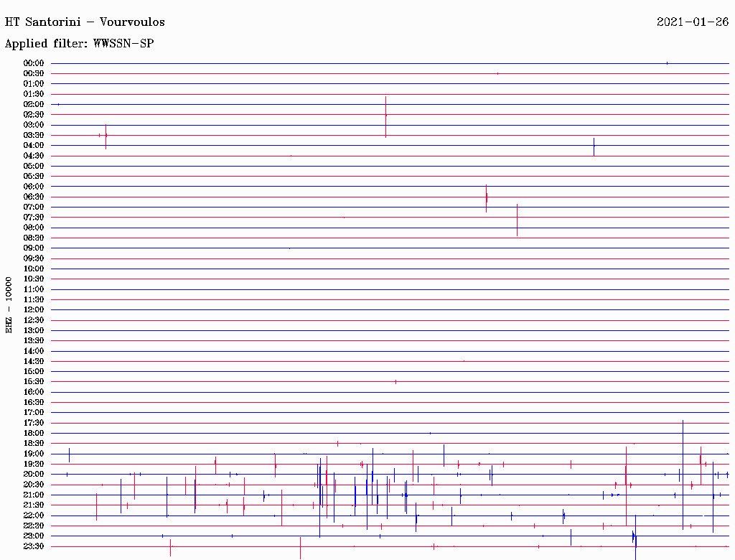Select the 16:00 time label

pos(34,391)
